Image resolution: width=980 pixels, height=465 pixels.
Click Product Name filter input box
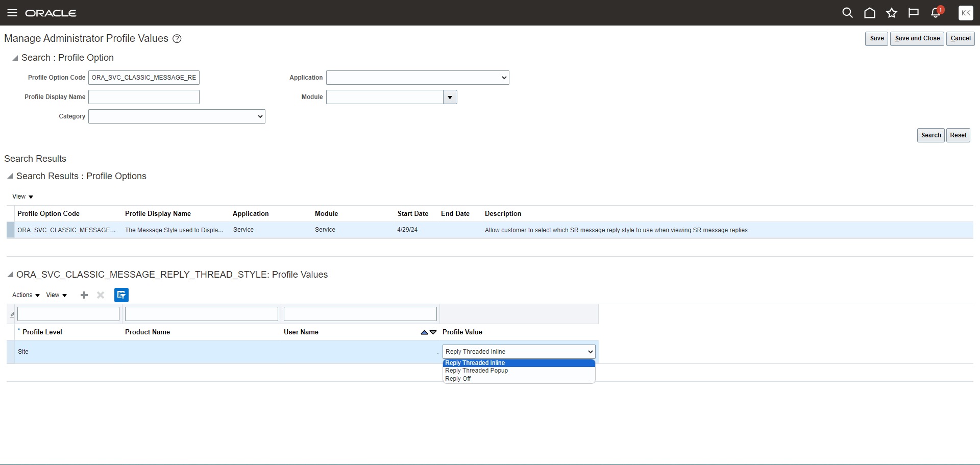pyautogui.click(x=202, y=314)
